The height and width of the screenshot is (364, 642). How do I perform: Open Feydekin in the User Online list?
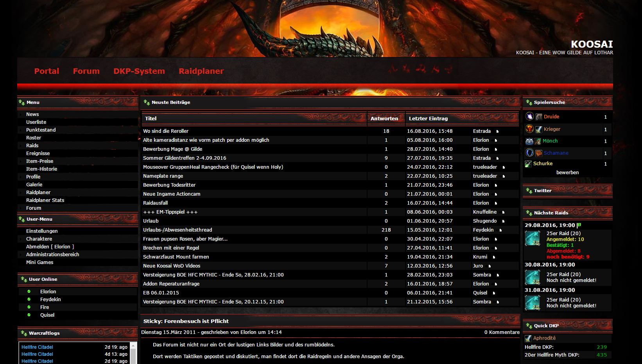50,300
